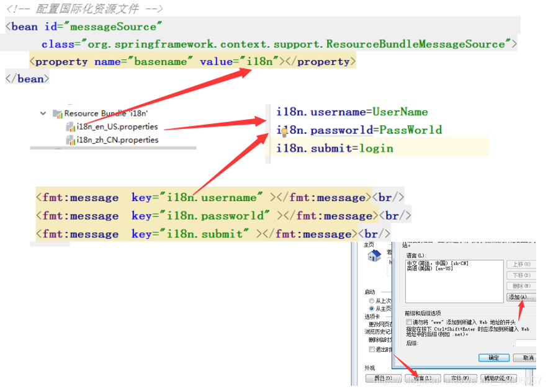Click the bean id="messageSource" line
The image size is (548, 392).
pyautogui.click(x=84, y=27)
